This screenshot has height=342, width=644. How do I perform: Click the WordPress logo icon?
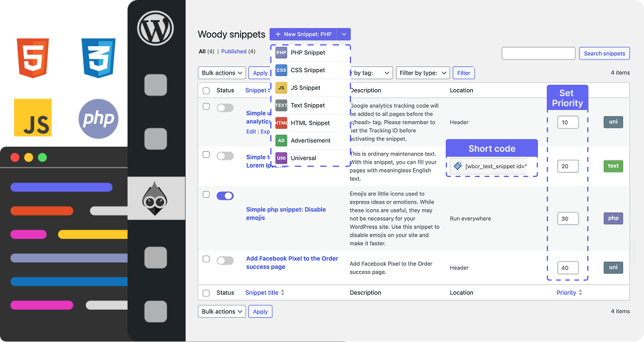[155, 29]
